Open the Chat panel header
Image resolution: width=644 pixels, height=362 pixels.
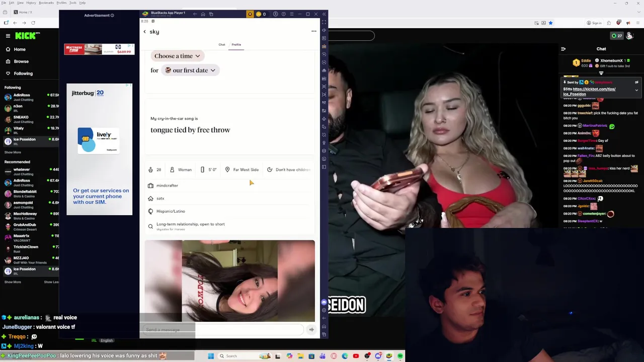coord(601,49)
